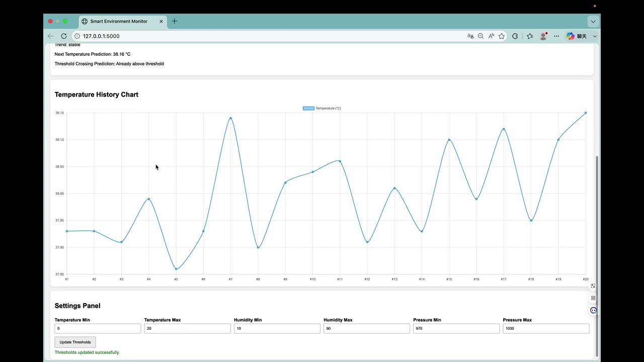Image resolution: width=644 pixels, height=362 pixels.
Task: Add page to favorites star
Action: pyautogui.click(x=502, y=36)
